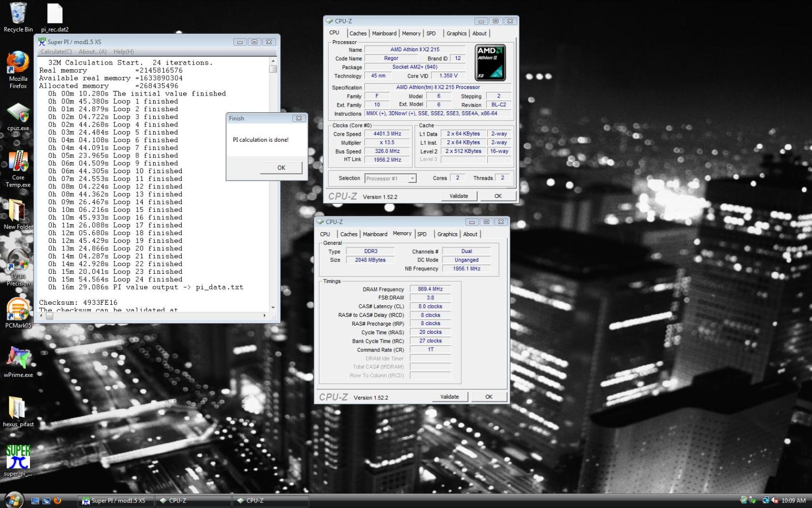
Task: Select the Graphics tab in lower CPU-Z window
Action: click(x=447, y=234)
